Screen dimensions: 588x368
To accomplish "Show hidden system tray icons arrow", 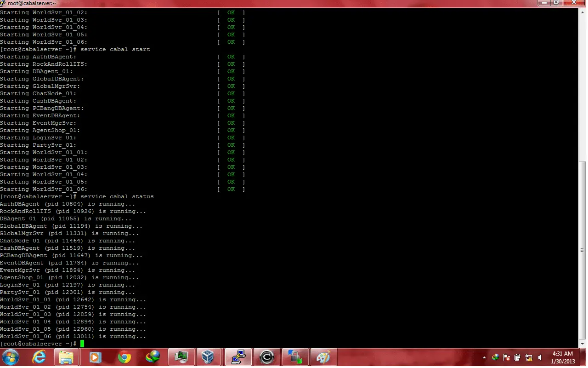I will point(484,357).
